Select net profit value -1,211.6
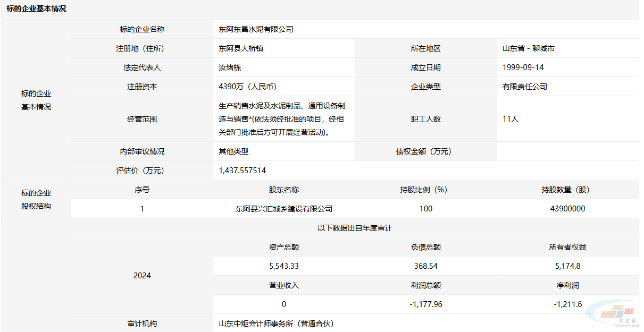644x332 pixels. coord(568,304)
